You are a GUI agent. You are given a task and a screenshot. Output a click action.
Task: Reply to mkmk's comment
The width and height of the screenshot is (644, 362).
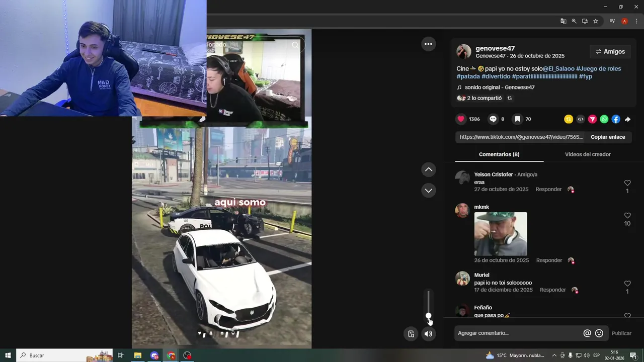pyautogui.click(x=549, y=260)
